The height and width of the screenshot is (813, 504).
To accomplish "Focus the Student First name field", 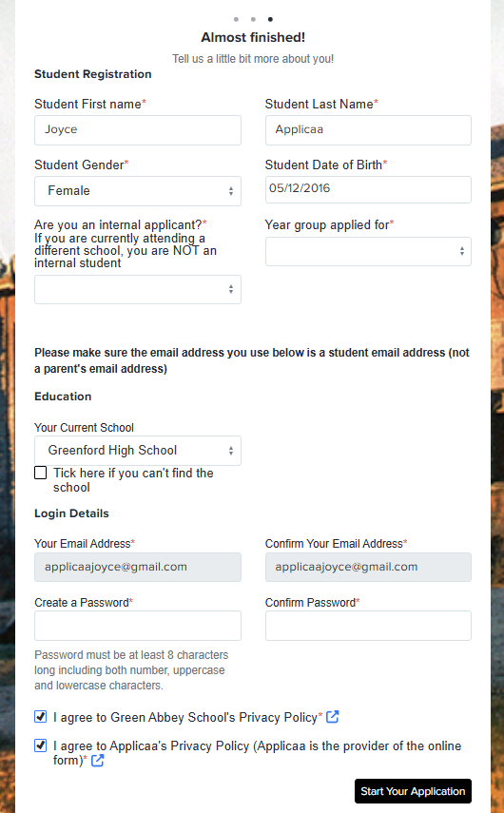I will (x=138, y=130).
